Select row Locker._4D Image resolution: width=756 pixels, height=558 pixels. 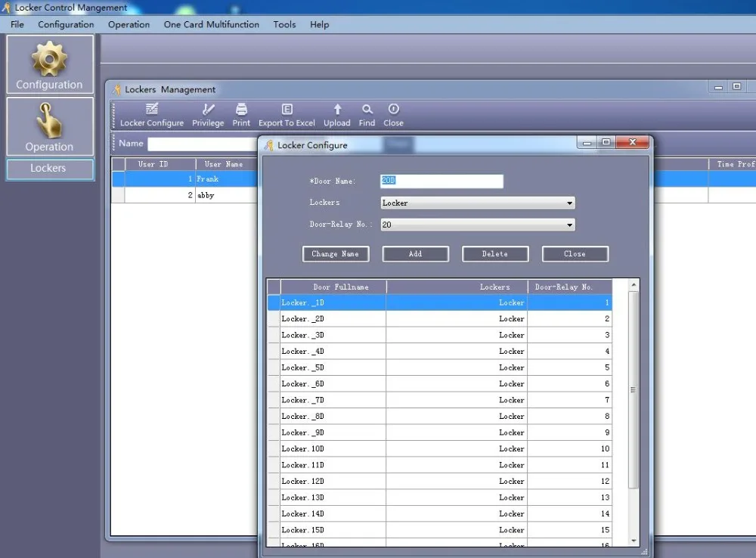[x=440, y=351]
